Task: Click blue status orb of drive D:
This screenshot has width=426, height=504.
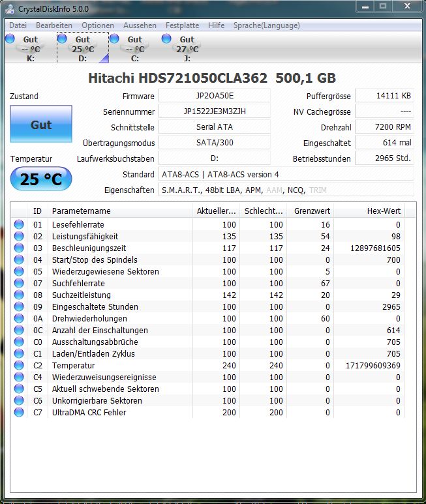Action: [62, 38]
